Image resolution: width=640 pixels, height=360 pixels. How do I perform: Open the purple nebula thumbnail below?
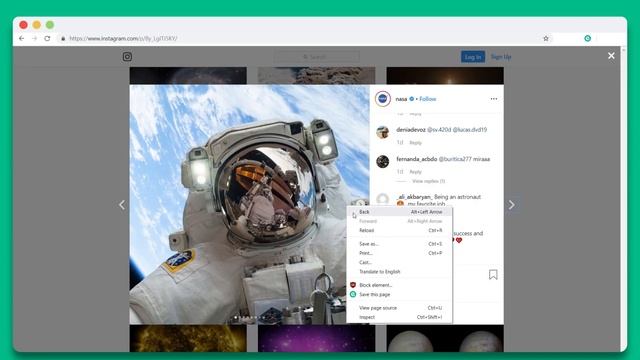tap(316, 338)
